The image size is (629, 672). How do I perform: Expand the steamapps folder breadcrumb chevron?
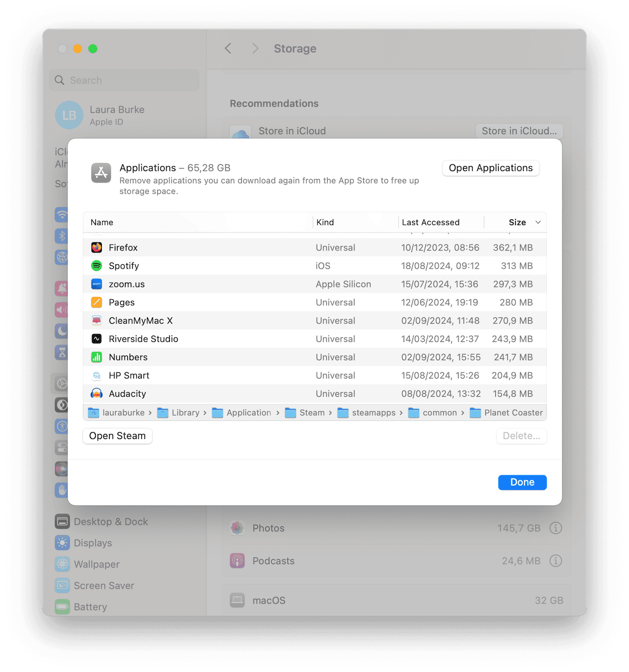pyautogui.click(x=401, y=412)
